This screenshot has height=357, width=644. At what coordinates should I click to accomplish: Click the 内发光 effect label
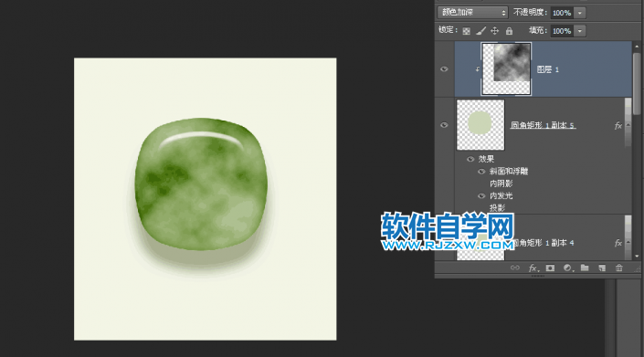click(501, 195)
